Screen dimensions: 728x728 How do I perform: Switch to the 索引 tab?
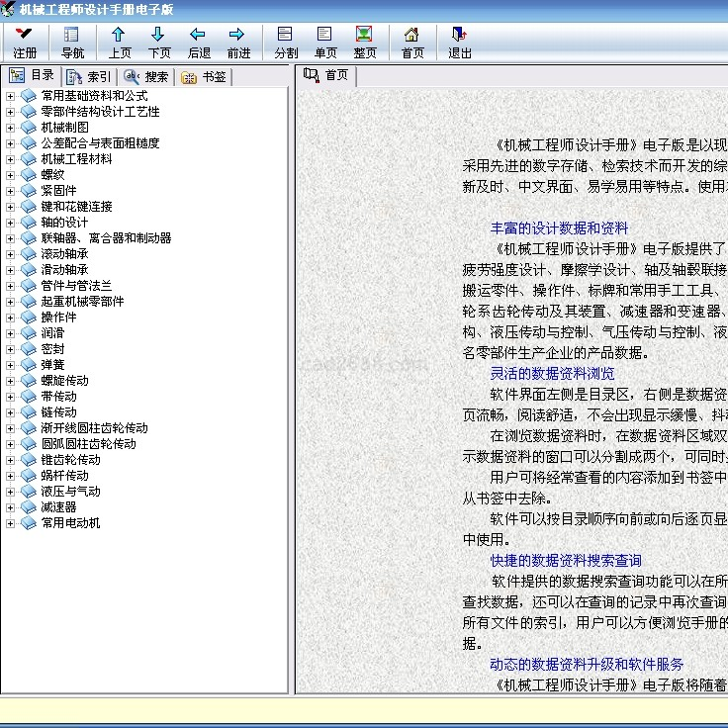point(89,77)
